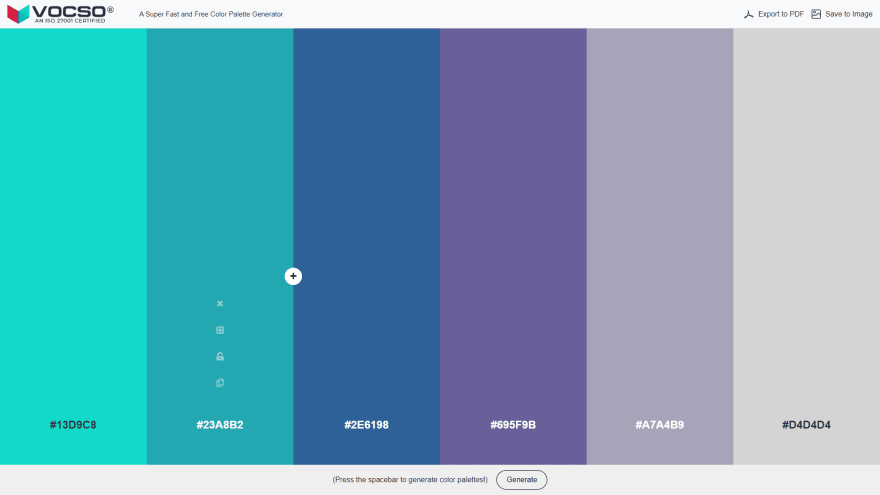880x495 pixels.
Task: Click the Save to Image link text
Action: [x=849, y=14]
